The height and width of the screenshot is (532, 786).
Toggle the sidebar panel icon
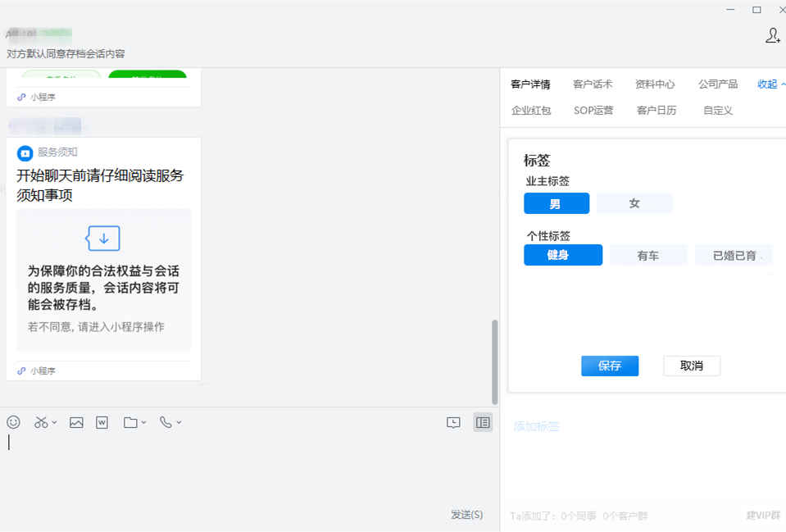pyautogui.click(x=483, y=422)
